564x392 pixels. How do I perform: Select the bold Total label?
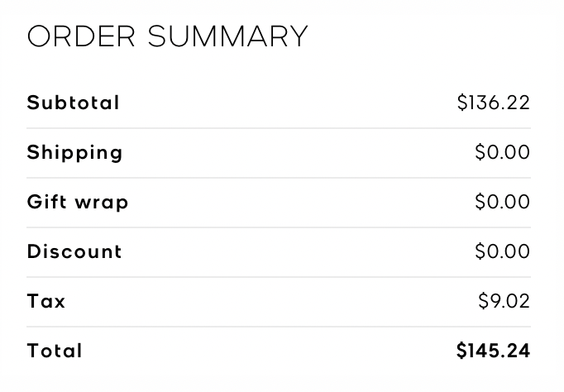tap(55, 351)
